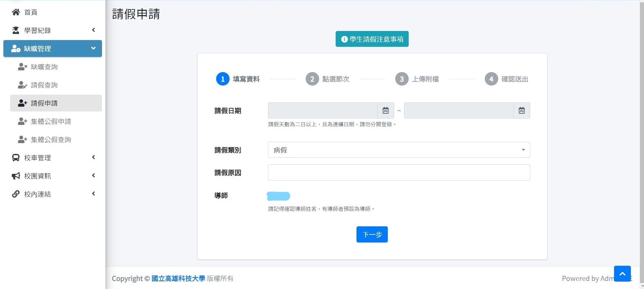Select 請假申請 in the sidebar
The image size is (644, 289).
tap(56, 103)
